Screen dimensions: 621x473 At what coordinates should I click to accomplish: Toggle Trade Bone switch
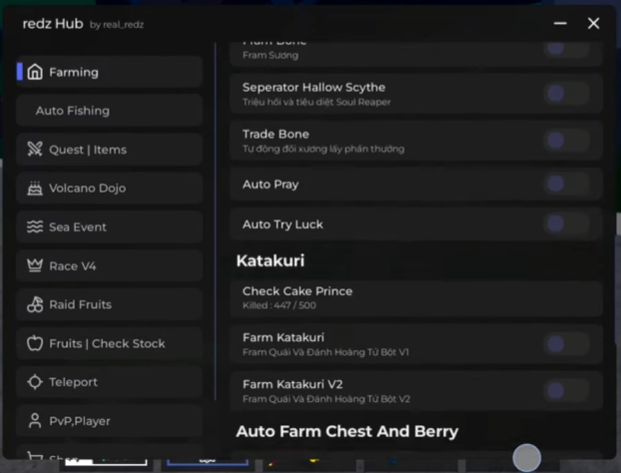(566, 141)
